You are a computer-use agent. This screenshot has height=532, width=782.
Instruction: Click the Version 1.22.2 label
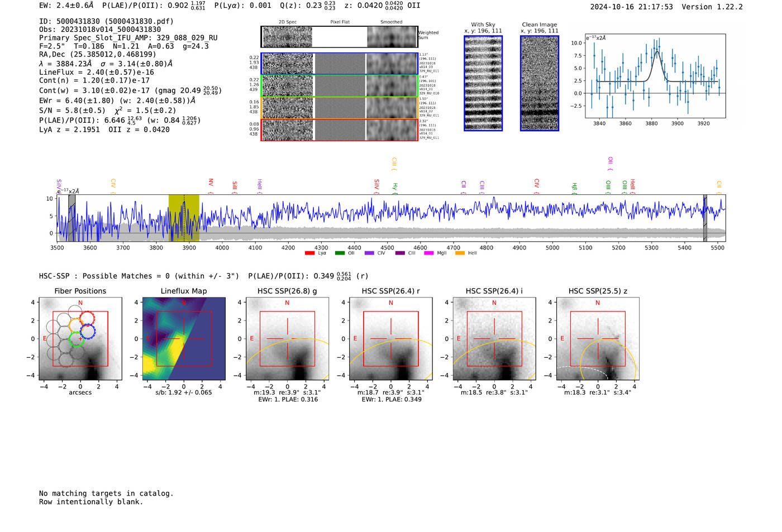(x=712, y=7)
